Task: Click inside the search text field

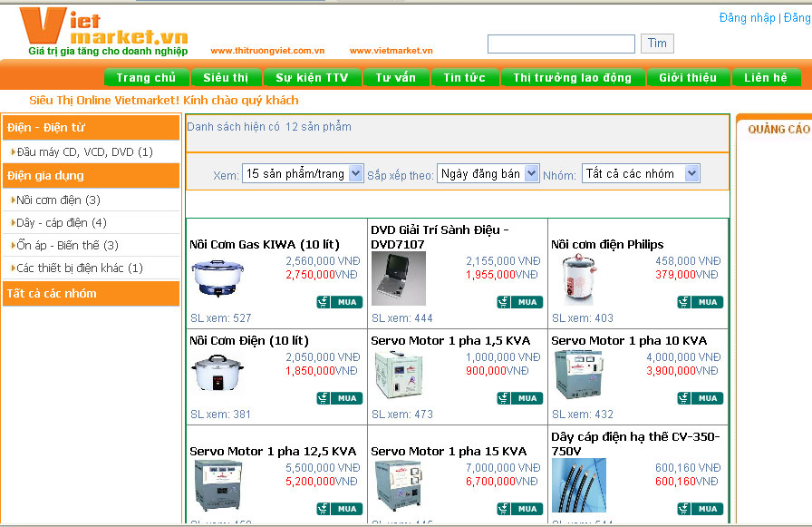Action: (x=561, y=44)
